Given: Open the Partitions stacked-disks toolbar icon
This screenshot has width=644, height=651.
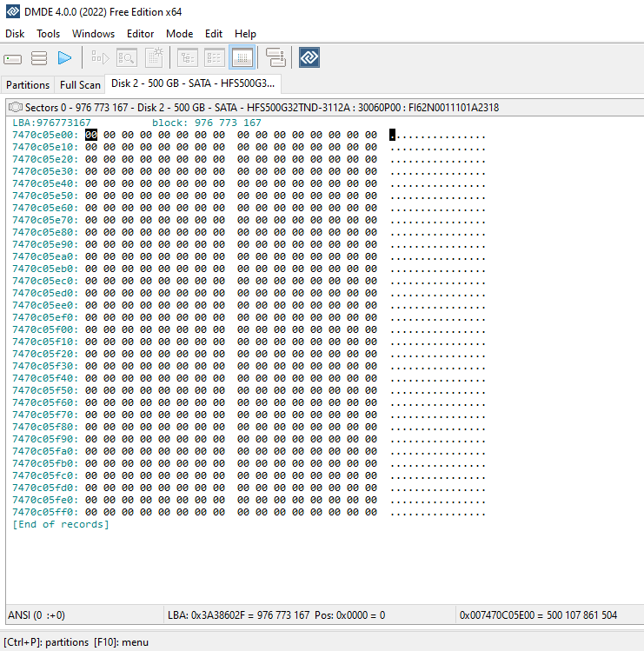Looking at the screenshot, I should pos(39,58).
